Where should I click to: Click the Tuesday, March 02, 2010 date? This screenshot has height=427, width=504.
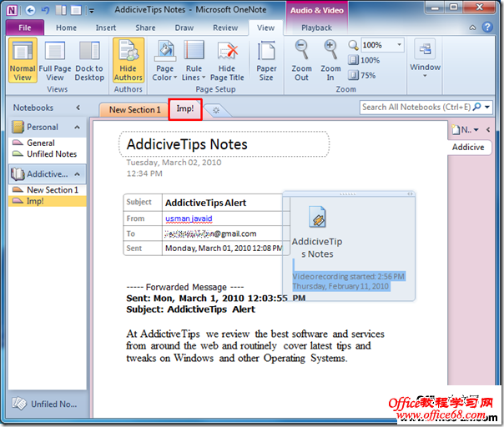(174, 163)
